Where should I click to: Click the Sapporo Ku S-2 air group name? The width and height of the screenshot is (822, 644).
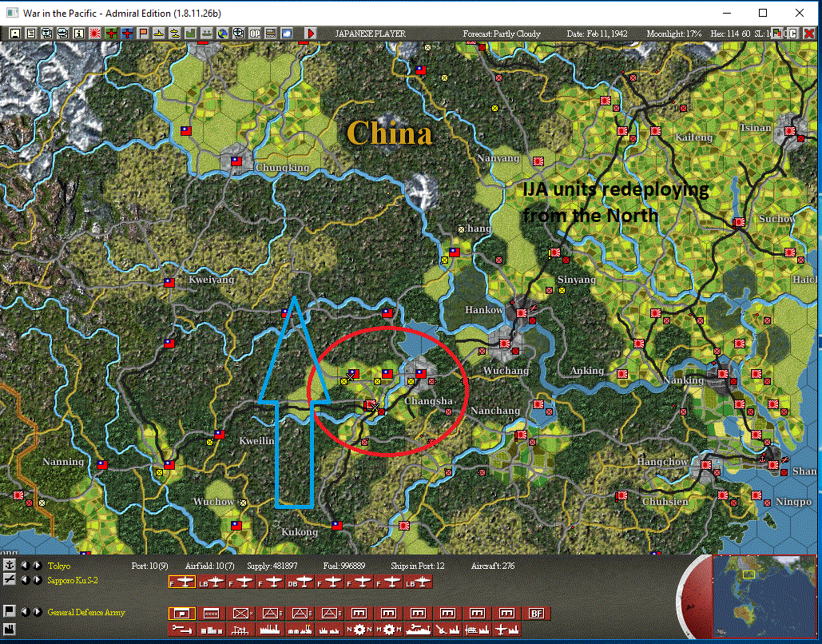point(73,580)
